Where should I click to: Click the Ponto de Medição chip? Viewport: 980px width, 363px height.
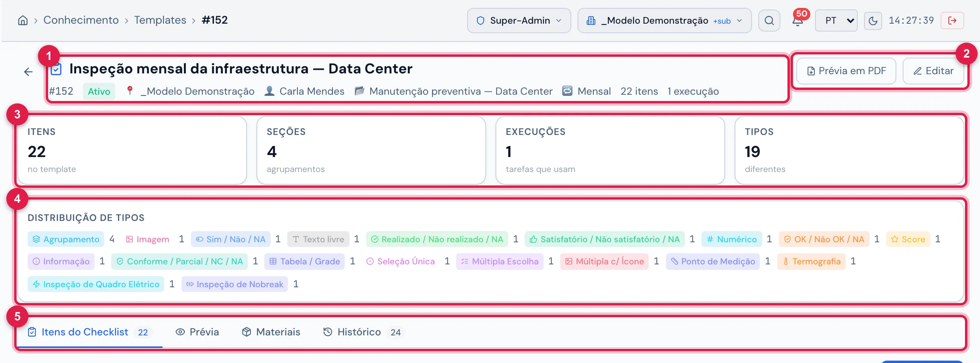[713, 262]
